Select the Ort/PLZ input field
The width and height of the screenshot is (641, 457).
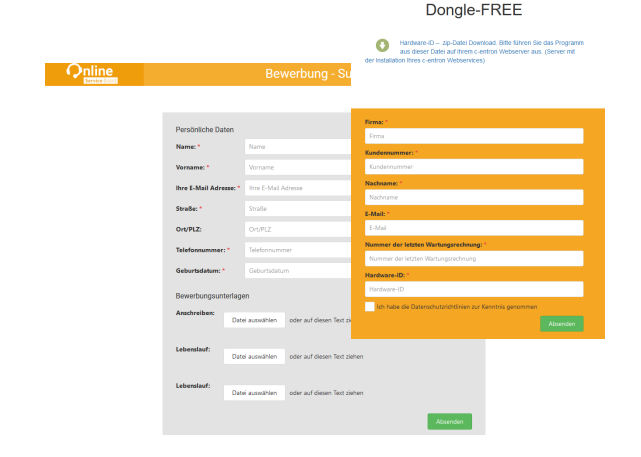[298, 229]
